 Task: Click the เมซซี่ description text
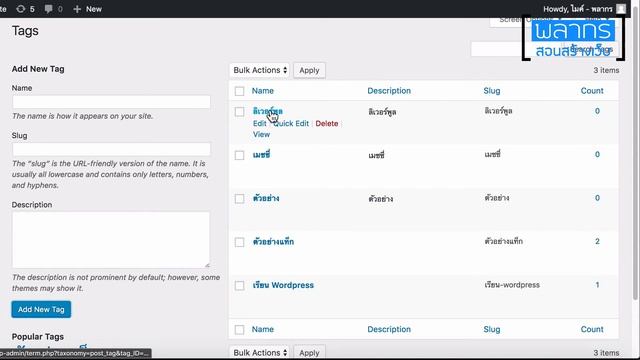coord(376,155)
